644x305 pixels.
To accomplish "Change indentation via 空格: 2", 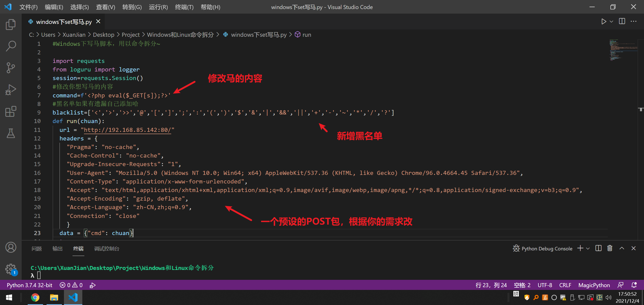I will [522, 285].
